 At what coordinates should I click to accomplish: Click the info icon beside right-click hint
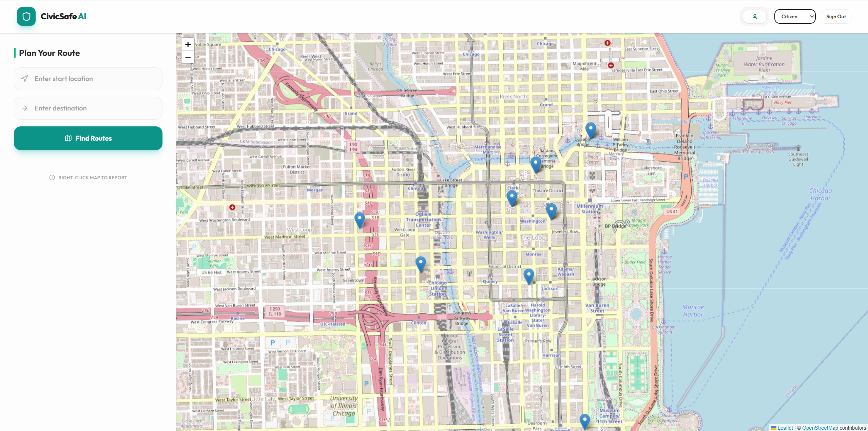point(52,178)
